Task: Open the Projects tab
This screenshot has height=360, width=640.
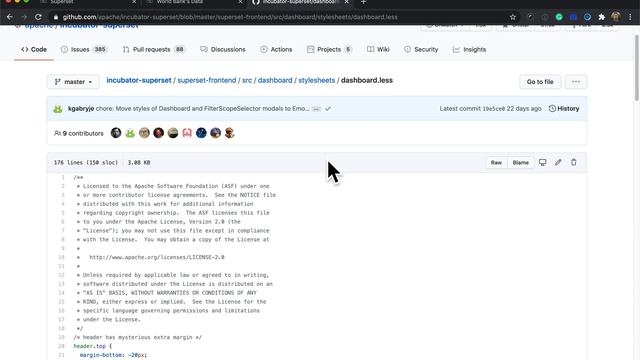Action: (x=329, y=49)
